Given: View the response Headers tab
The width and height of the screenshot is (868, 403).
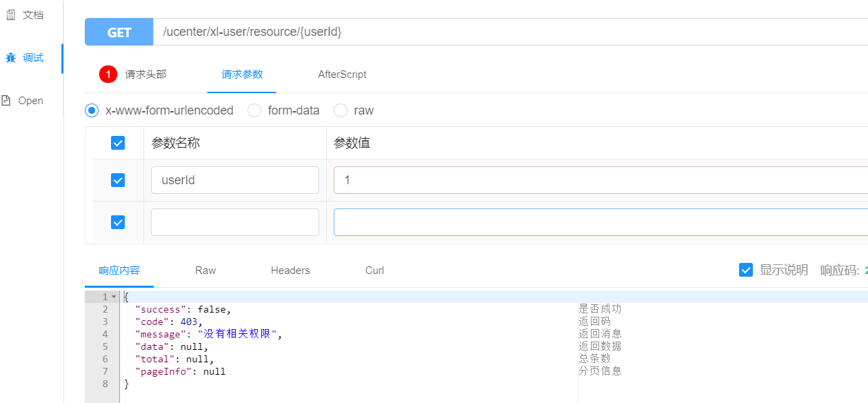Looking at the screenshot, I should 290,271.
